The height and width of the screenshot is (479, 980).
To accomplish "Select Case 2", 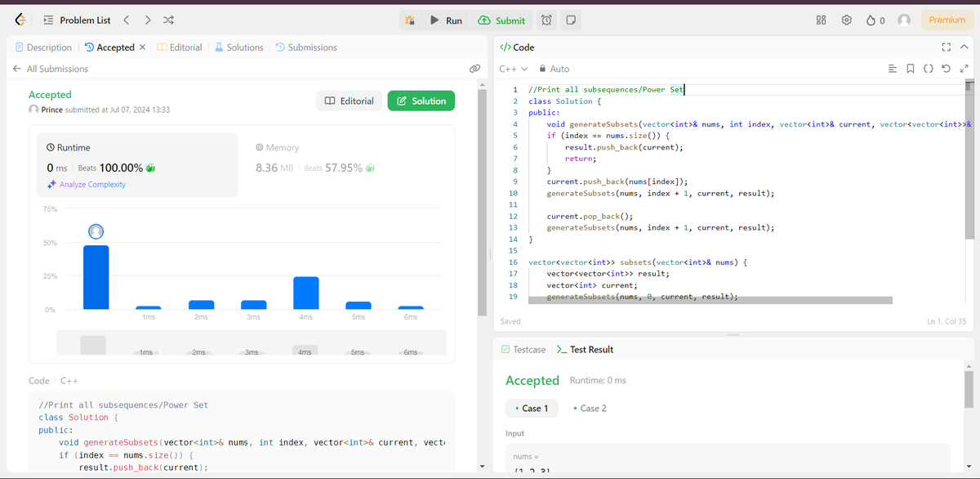I will (590, 408).
